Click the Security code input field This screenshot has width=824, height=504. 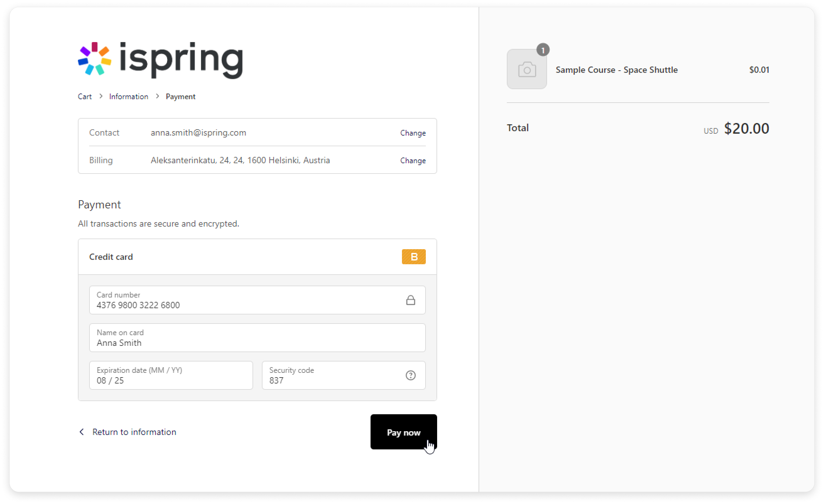click(344, 375)
